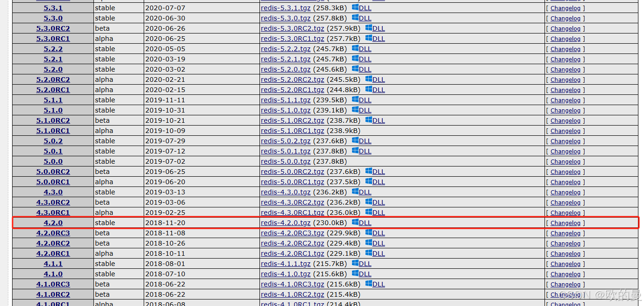Image resolution: width=644 pixels, height=306 pixels.
Task: Click the Windows DLL icon for redis-4.1.0RC3
Action: (369, 284)
